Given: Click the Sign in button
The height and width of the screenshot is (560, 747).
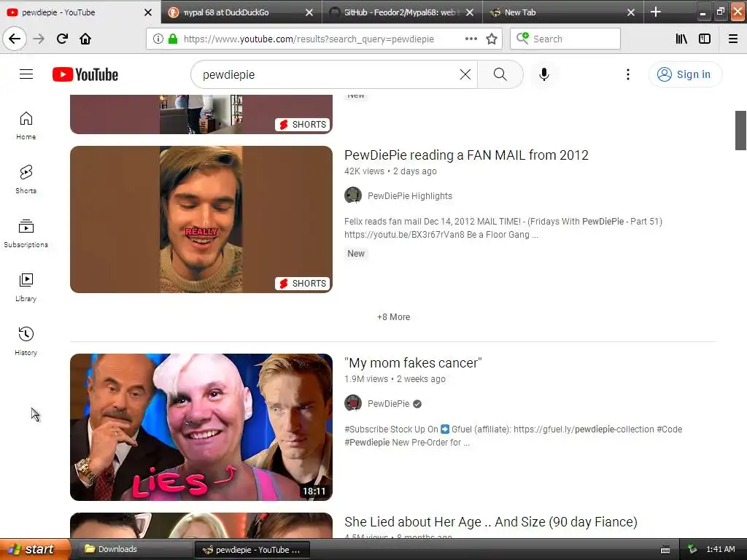Looking at the screenshot, I should [685, 74].
